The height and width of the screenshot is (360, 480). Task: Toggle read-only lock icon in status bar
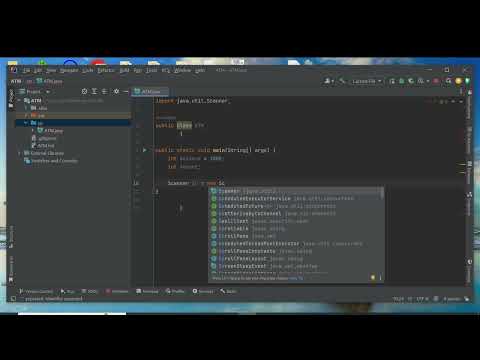pyautogui.click(x=466, y=299)
